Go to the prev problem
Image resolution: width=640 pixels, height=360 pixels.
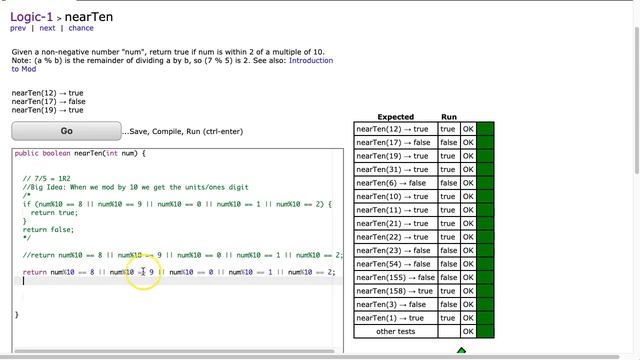pos(18,28)
